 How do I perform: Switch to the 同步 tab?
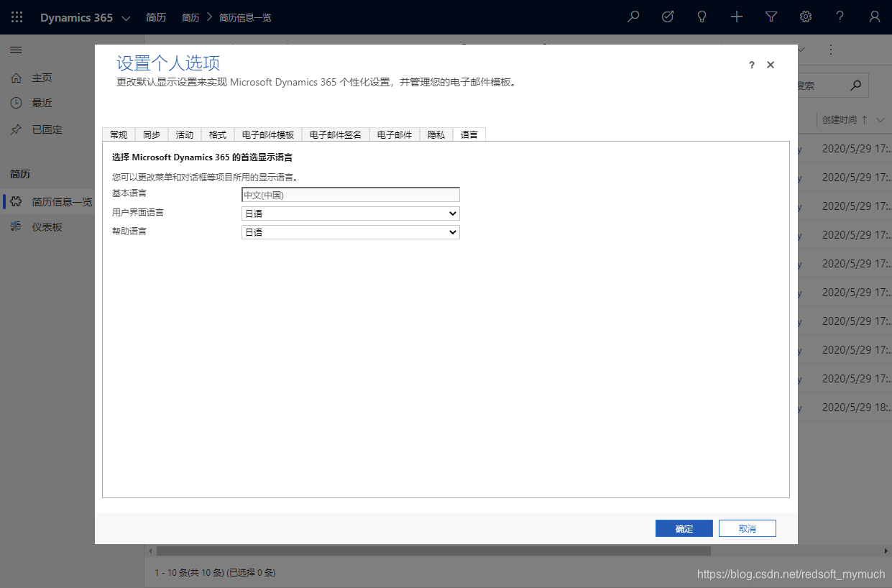152,134
